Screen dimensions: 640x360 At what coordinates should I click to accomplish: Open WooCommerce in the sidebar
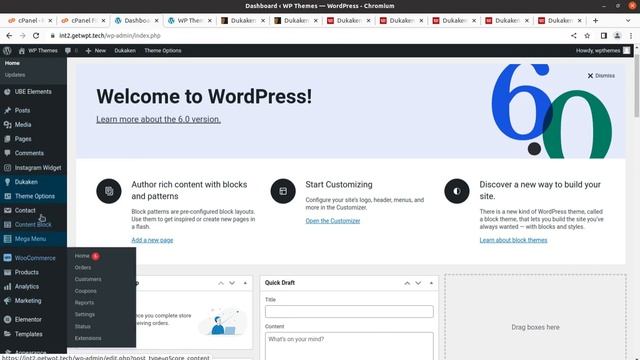35,258
